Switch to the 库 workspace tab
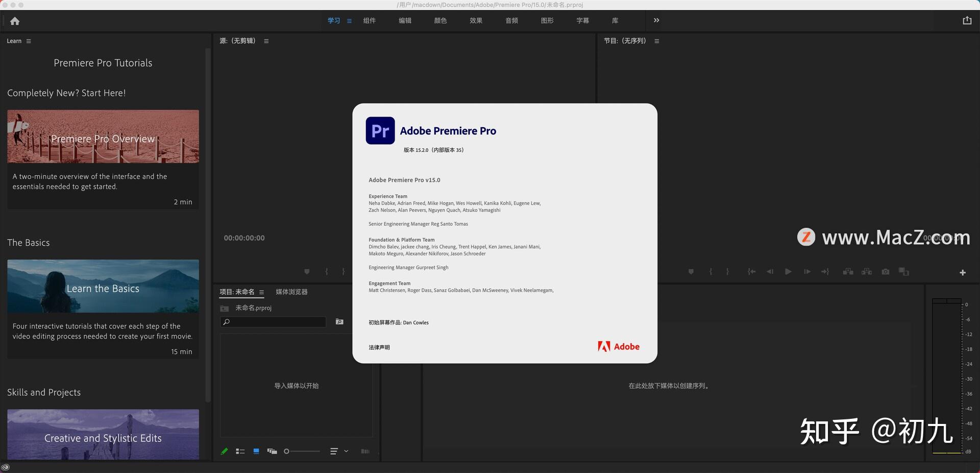The image size is (980, 473). point(615,20)
